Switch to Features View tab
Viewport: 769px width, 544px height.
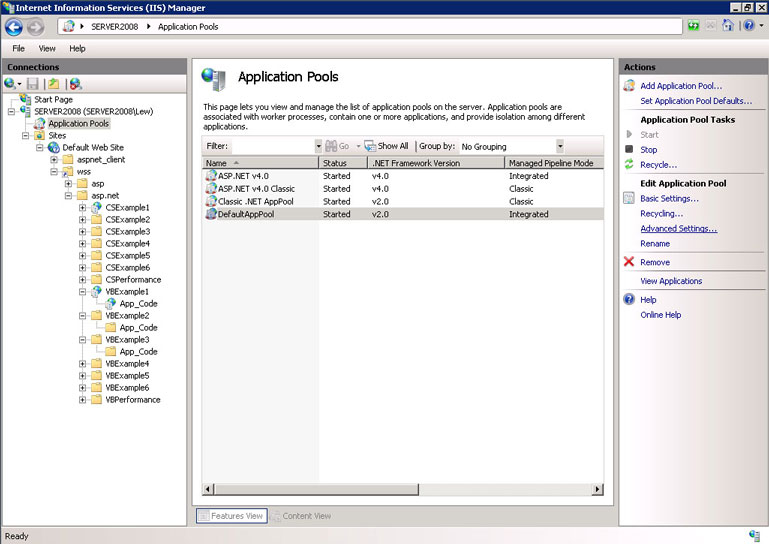click(231, 516)
